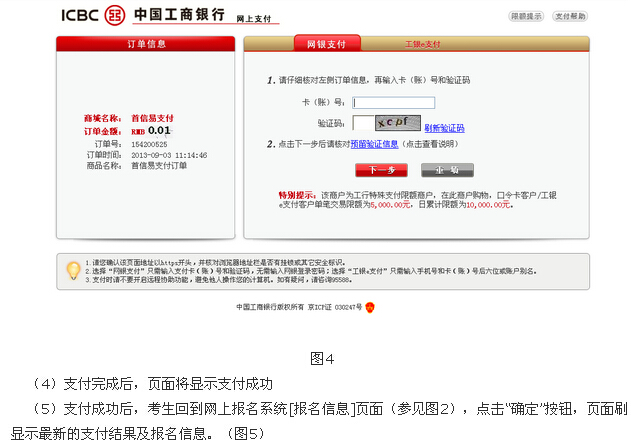The height and width of the screenshot is (446, 631).
Task: Click the 中国工商银行版权所有 footer text
Action: coord(270,307)
